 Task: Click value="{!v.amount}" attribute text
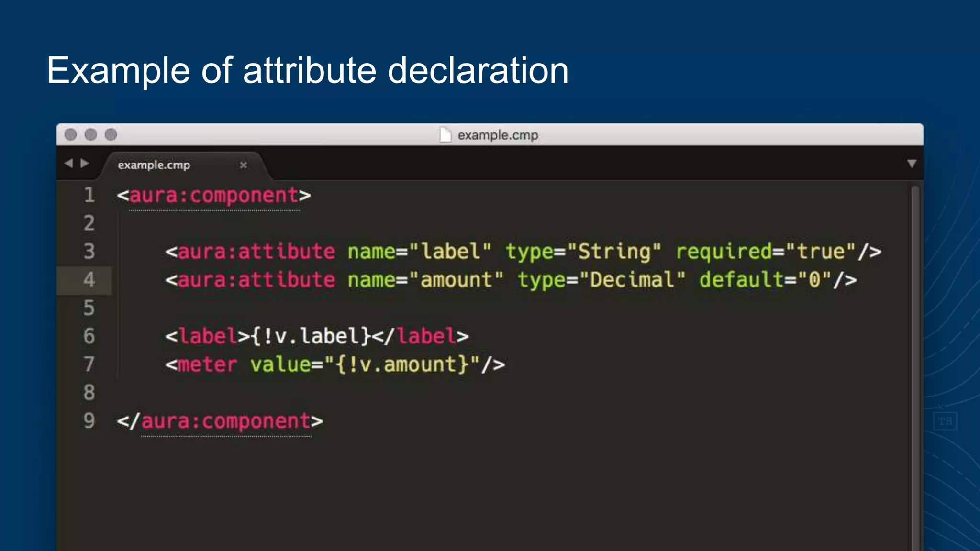[x=365, y=364]
